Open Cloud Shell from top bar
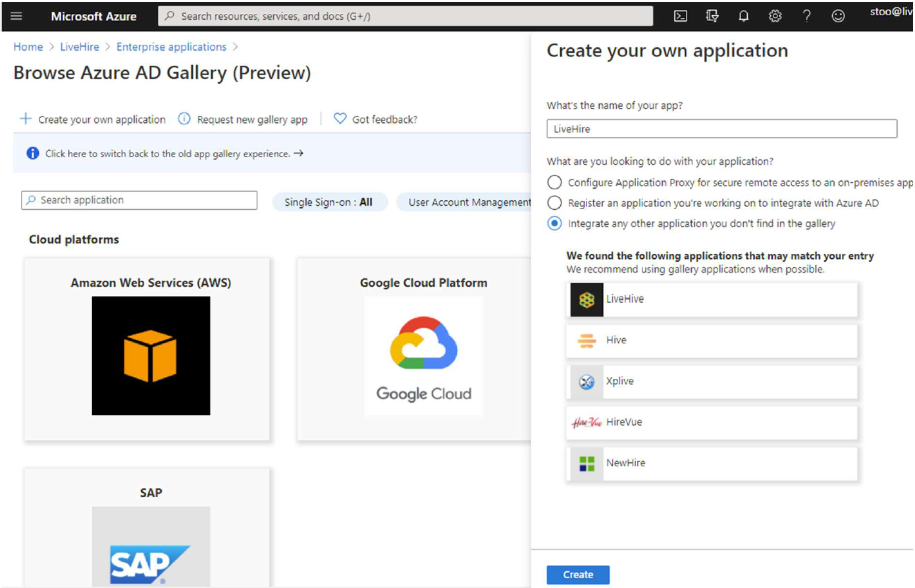The image size is (915, 588). 680,16
